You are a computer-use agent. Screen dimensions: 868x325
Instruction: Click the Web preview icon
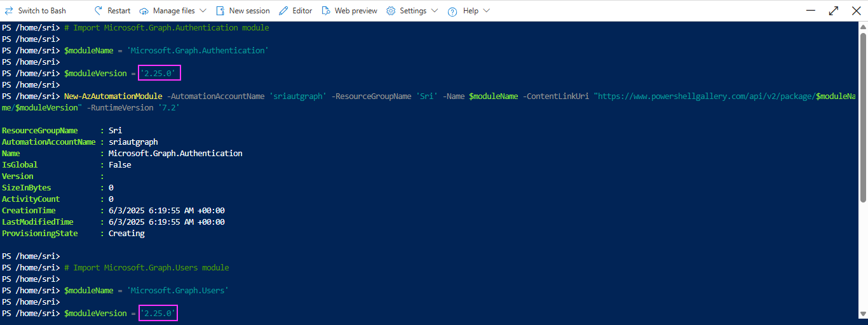[326, 11]
